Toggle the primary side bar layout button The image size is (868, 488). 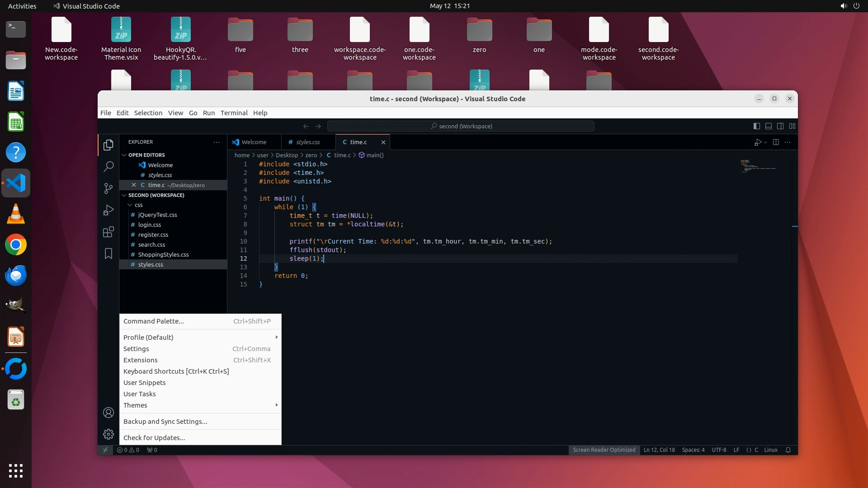[756, 126]
